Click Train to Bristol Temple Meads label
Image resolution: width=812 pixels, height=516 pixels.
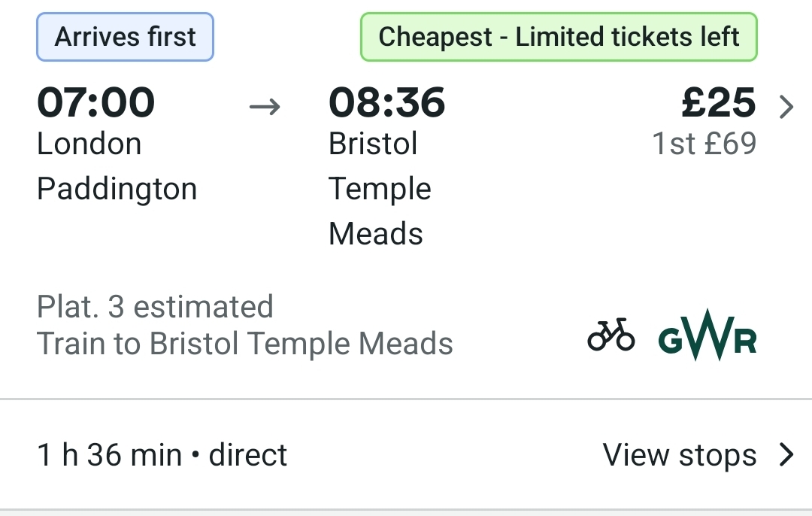[x=245, y=344]
